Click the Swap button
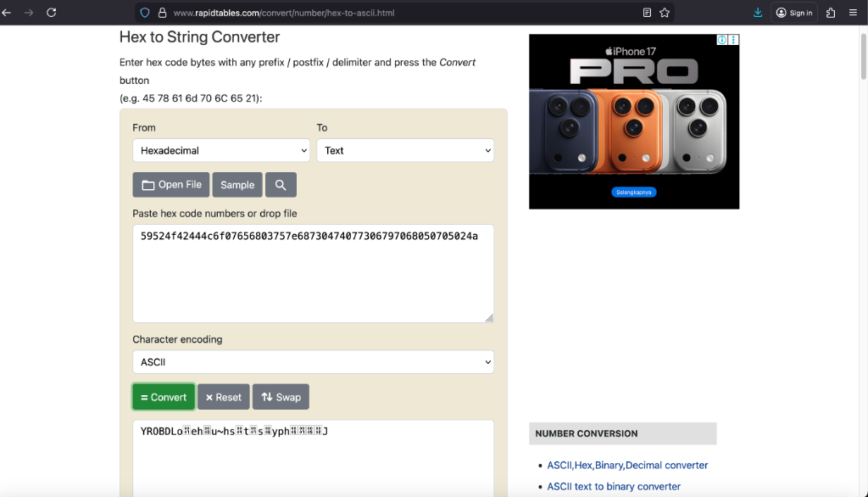Image resolution: width=868 pixels, height=497 pixels. pyautogui.click(x=281, y=397)
